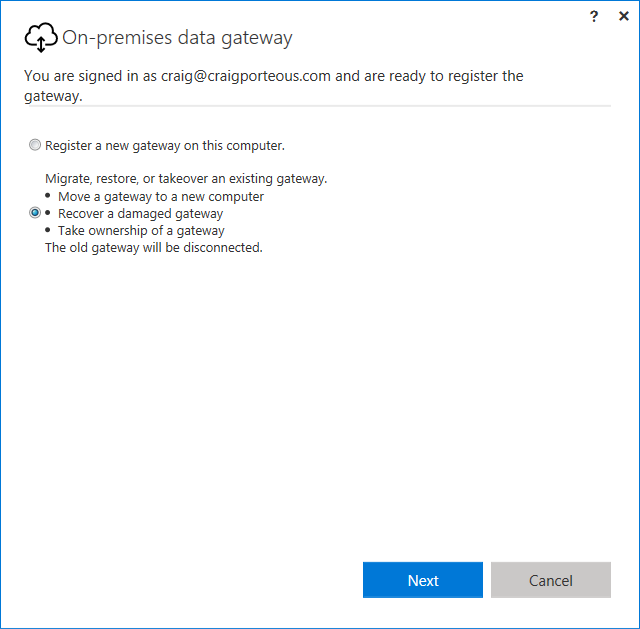Click 'The old gateway will be disconnected' note
Image resolution: width=640 pixels, height=629 pixels.
(x=154, y=248)
